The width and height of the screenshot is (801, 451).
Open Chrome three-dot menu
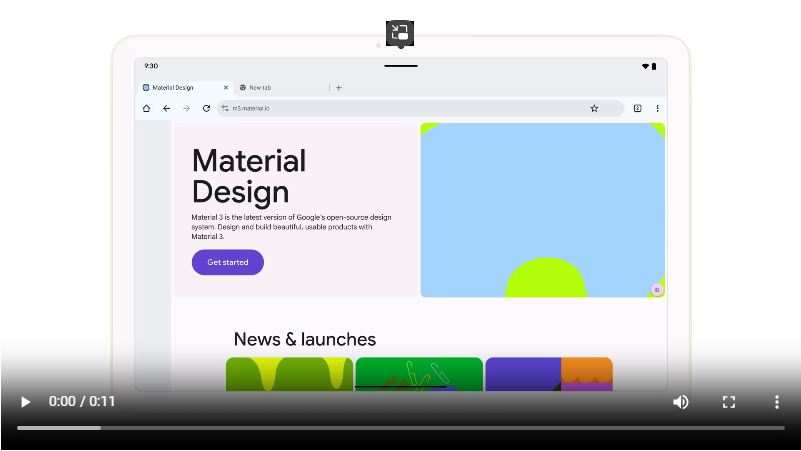click(657, 108)
